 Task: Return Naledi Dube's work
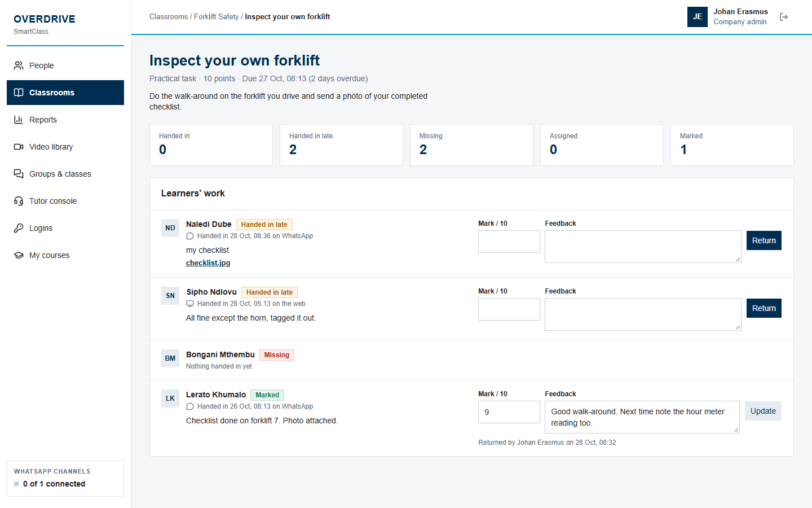point(764,240)
